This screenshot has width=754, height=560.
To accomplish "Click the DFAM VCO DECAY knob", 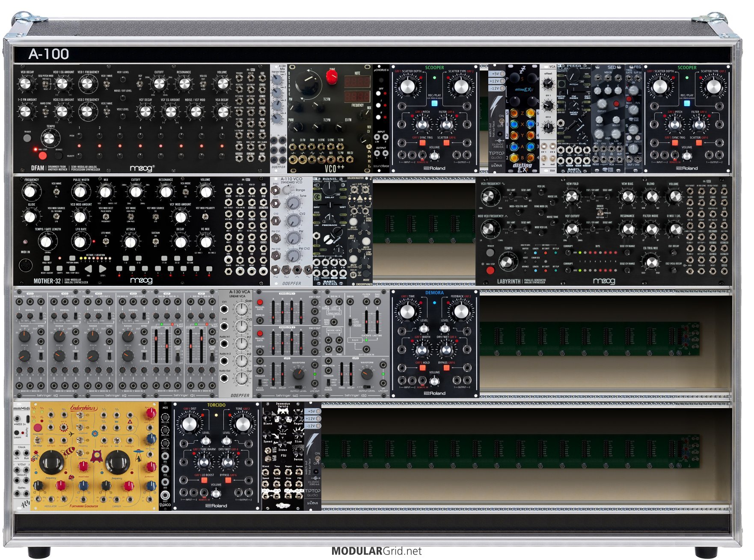I will click(x=27, y=84).
